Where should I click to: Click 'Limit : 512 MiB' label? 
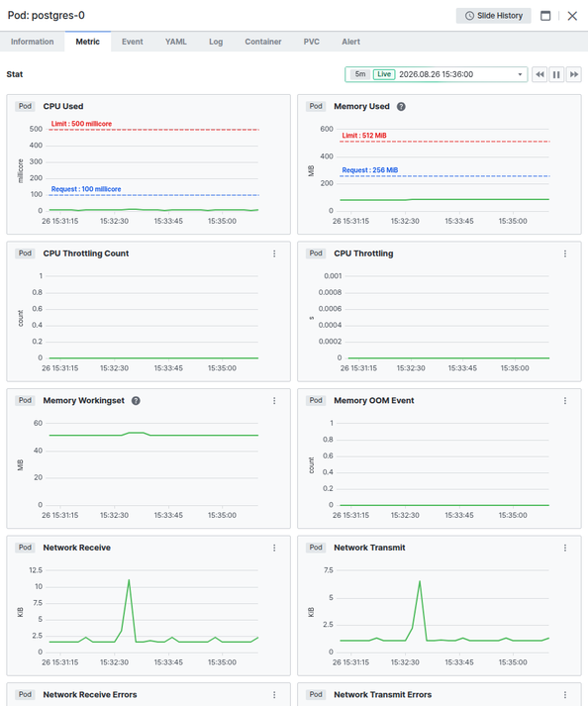click(x=364, y=135)
